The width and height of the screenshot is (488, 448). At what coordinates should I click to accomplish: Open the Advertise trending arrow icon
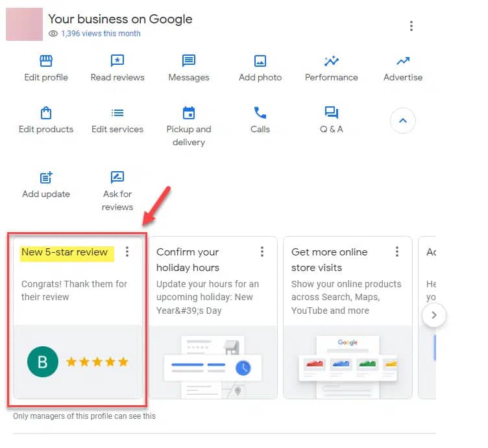point(403,61)
